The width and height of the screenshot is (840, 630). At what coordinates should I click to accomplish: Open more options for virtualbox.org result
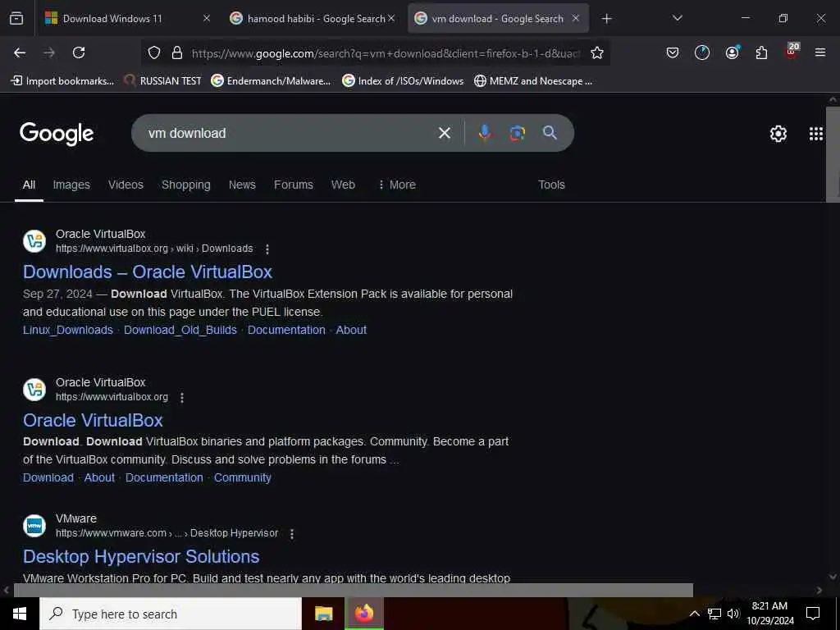[x=182, y=398]
